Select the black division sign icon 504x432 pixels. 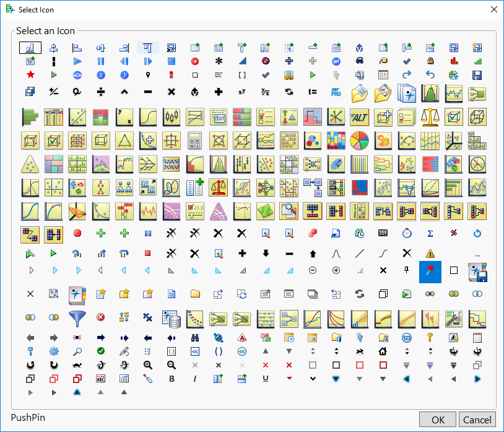tap(100, 92)
